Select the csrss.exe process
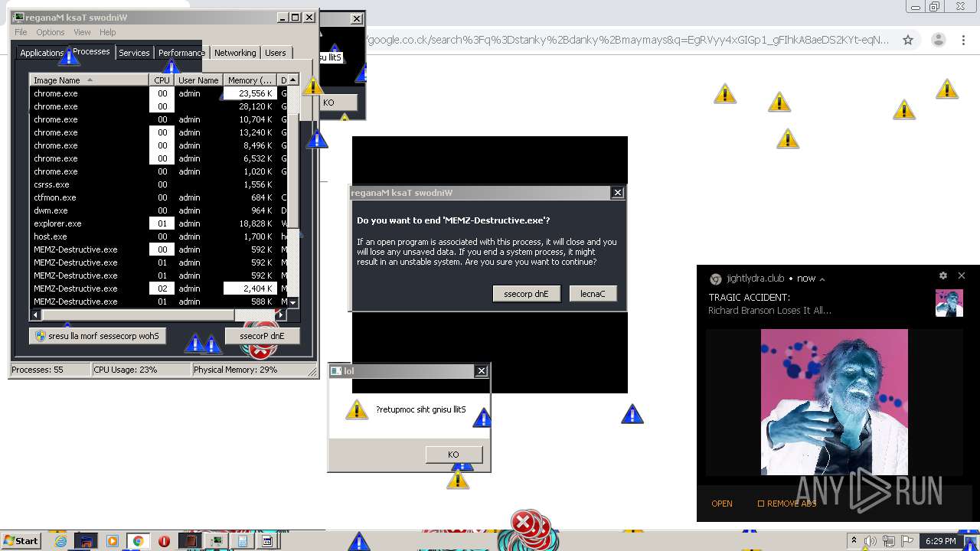 [x=158, y=184]
